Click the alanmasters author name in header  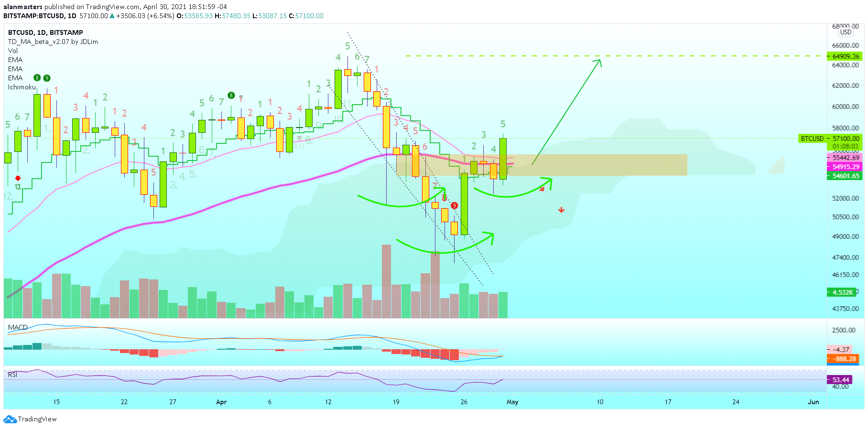[x=23, y=7]
